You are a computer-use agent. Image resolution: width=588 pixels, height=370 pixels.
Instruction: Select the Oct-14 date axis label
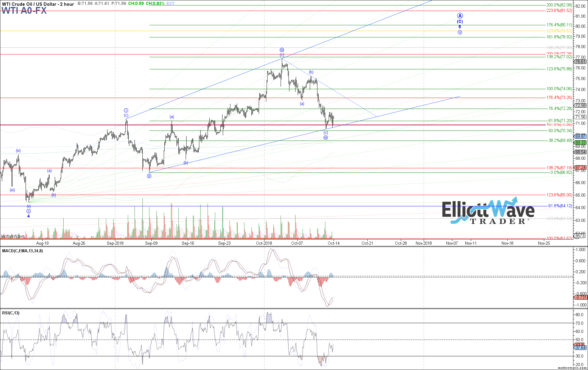[x=334, y=243]
